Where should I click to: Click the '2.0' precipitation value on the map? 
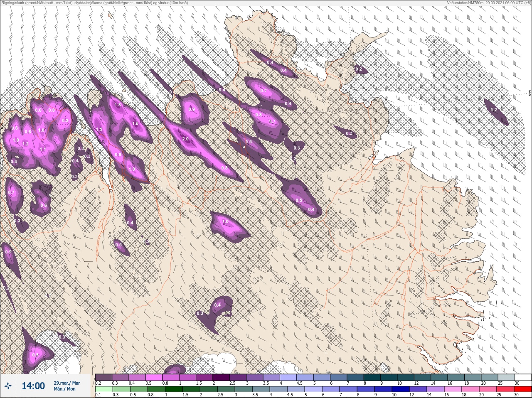click(x=185, y=139)
